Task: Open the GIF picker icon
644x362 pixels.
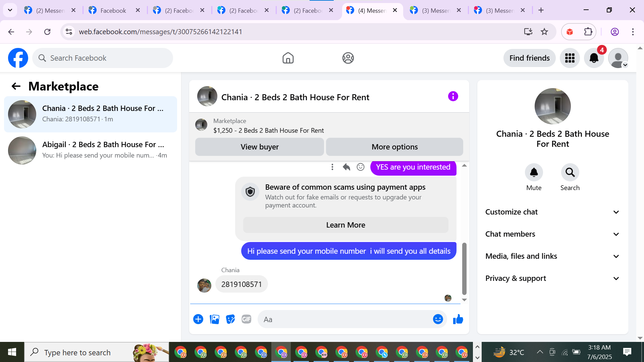Action: point(247,319)
